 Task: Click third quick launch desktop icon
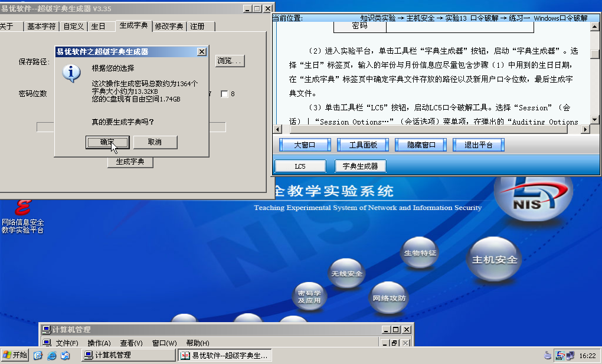click(x=66, y=356)
